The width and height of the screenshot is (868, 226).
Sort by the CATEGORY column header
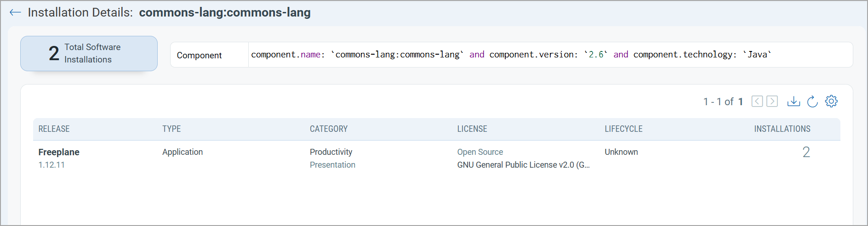pyautogui.click(x=329, y=129)
